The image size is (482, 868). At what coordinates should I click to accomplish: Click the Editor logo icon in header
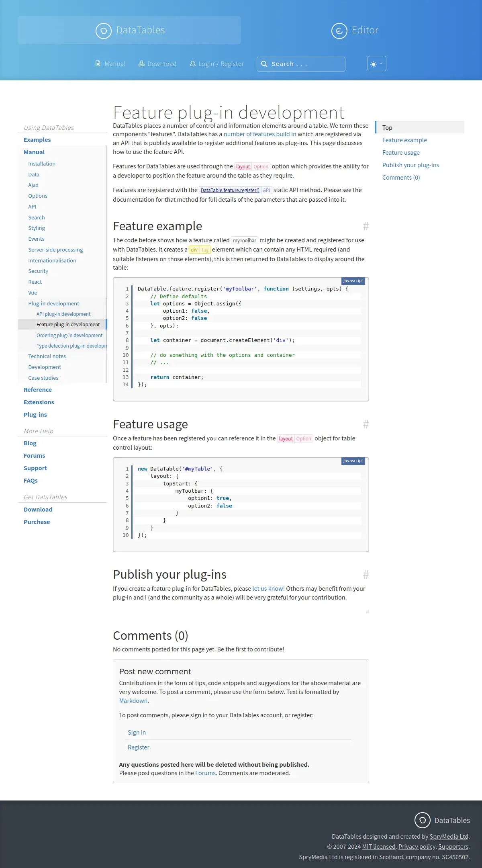(x=339, y=31)
